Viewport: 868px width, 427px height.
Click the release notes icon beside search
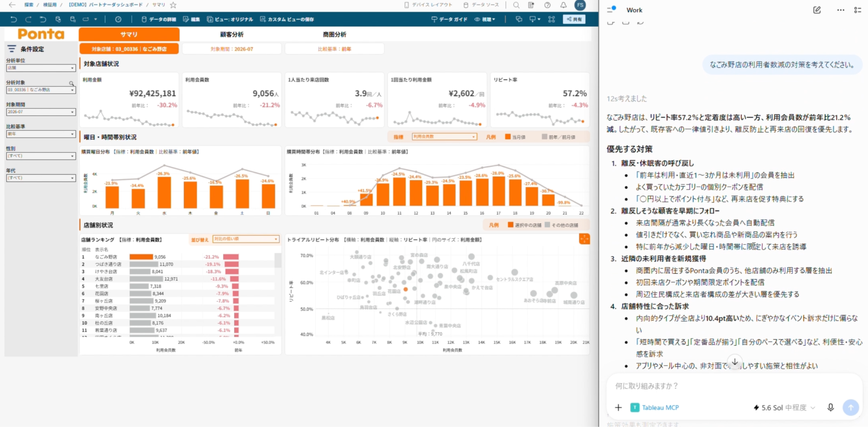(x=531, y=5)
